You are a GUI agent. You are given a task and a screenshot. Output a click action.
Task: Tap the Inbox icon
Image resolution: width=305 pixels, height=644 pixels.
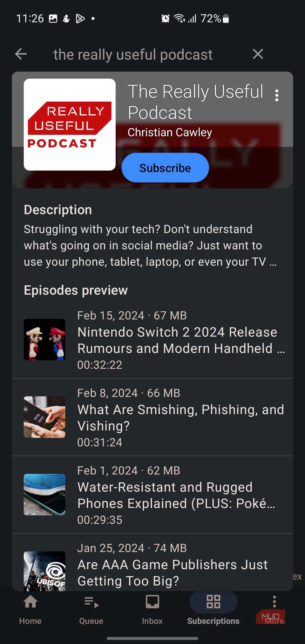click(x=152, y=602)
